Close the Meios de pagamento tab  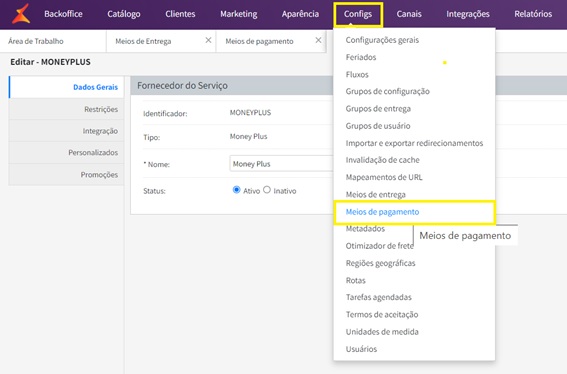pyautogui.click(x=318, y=41)
